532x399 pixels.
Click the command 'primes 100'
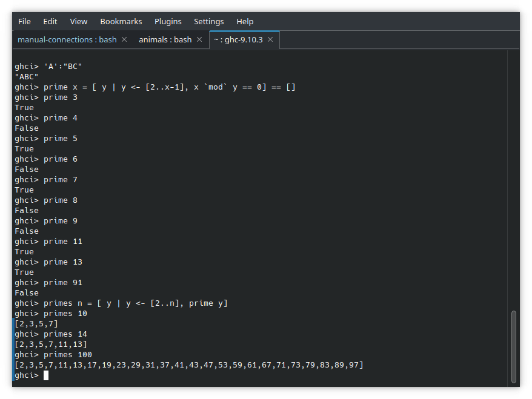[x=67, y=355]
